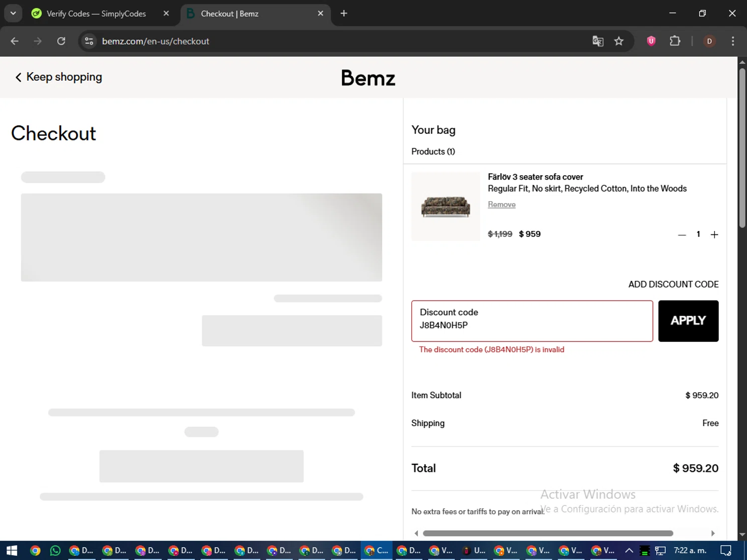Go back to previous page

pyautogui.click(x=14, y=41)
